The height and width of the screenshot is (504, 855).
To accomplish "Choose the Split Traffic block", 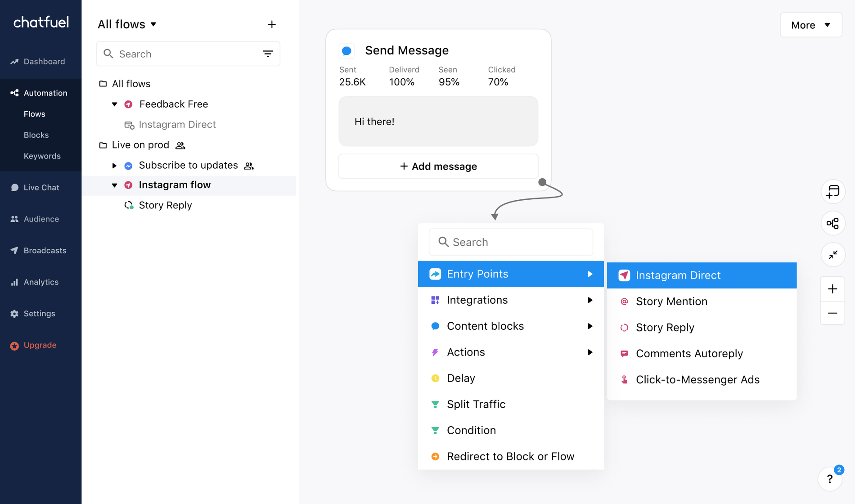I will (511, 405).
